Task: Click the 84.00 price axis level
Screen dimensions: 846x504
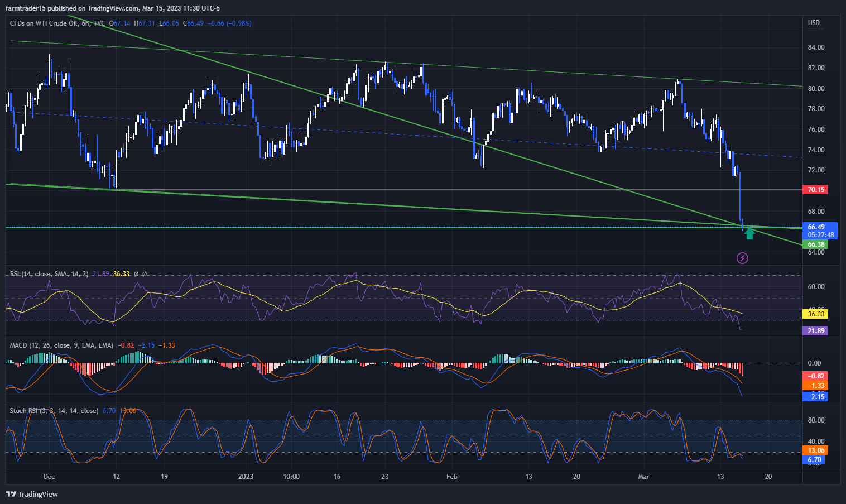Action: (816, 47)
